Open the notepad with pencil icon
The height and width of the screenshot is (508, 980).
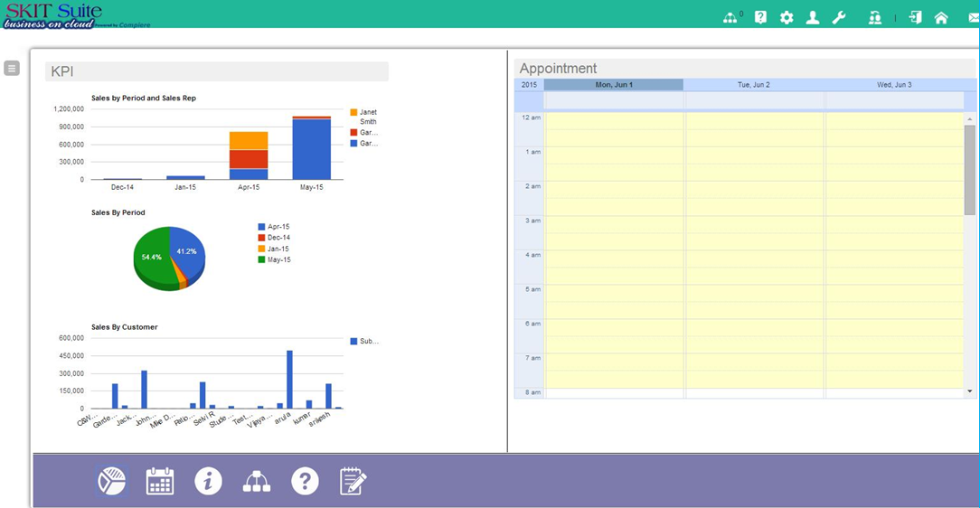[353, 481]
